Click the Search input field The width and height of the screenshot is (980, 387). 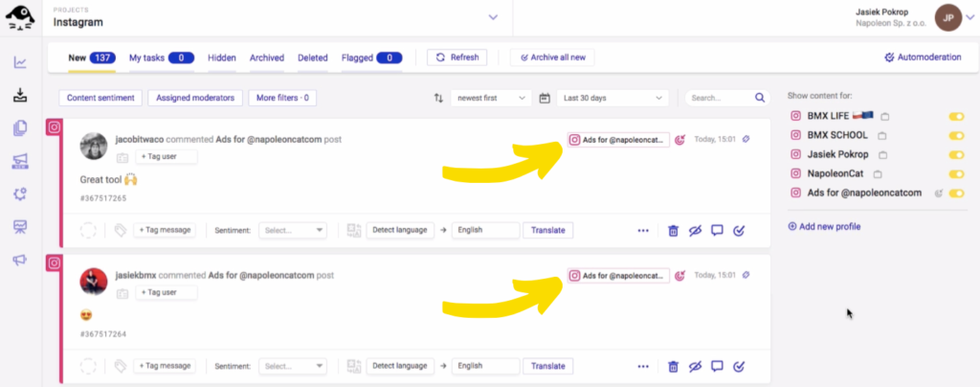(x=720, y=98)
